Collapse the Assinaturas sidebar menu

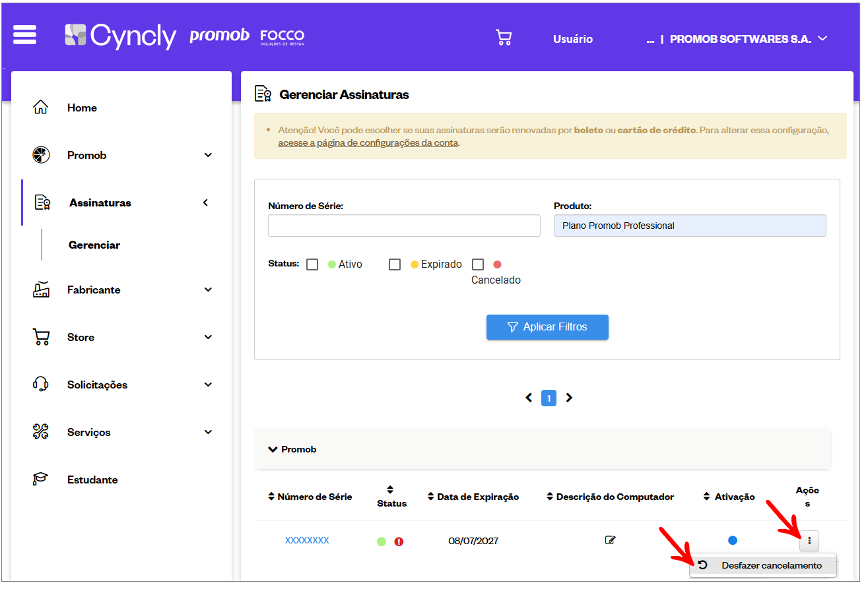(205, 202)
